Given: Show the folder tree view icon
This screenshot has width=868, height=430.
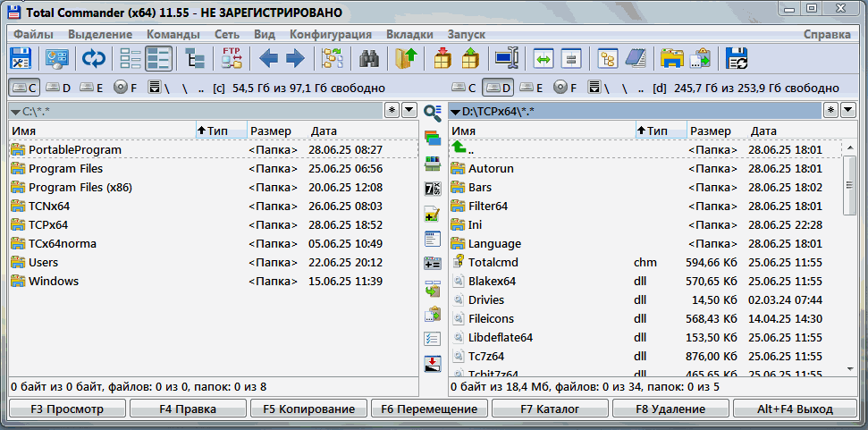Looking at the screenshot, I should [194, 59].
